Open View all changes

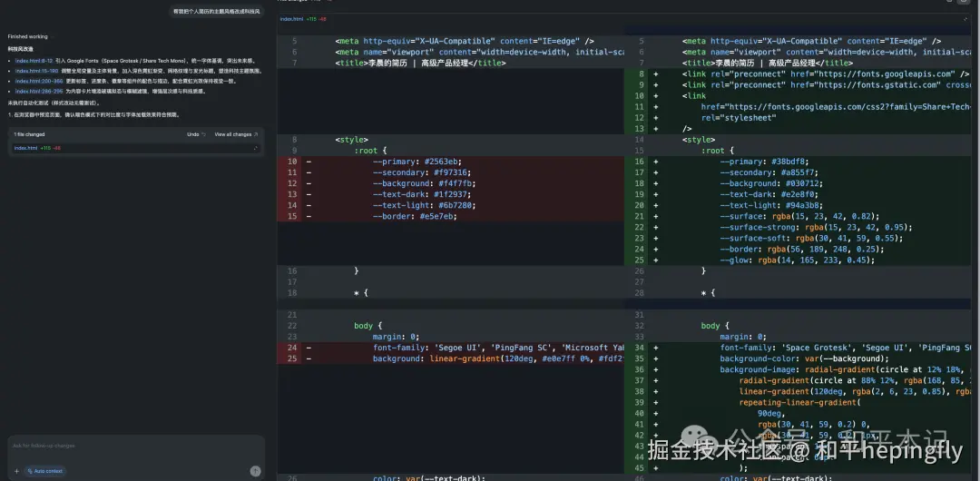pos(236,134)
